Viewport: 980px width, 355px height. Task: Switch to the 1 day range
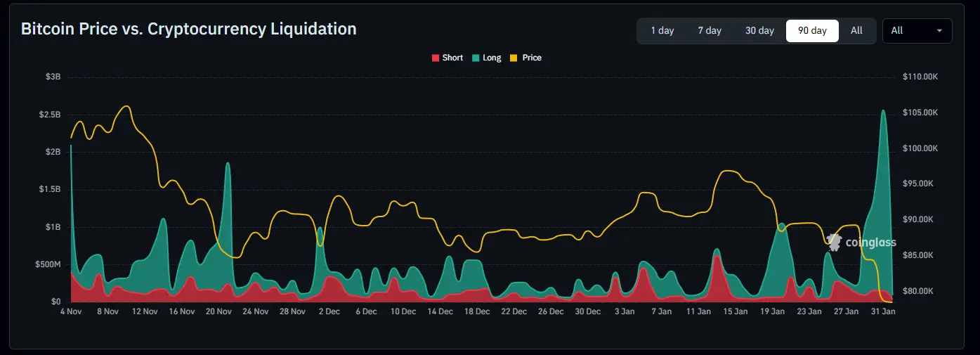(662, 31)
